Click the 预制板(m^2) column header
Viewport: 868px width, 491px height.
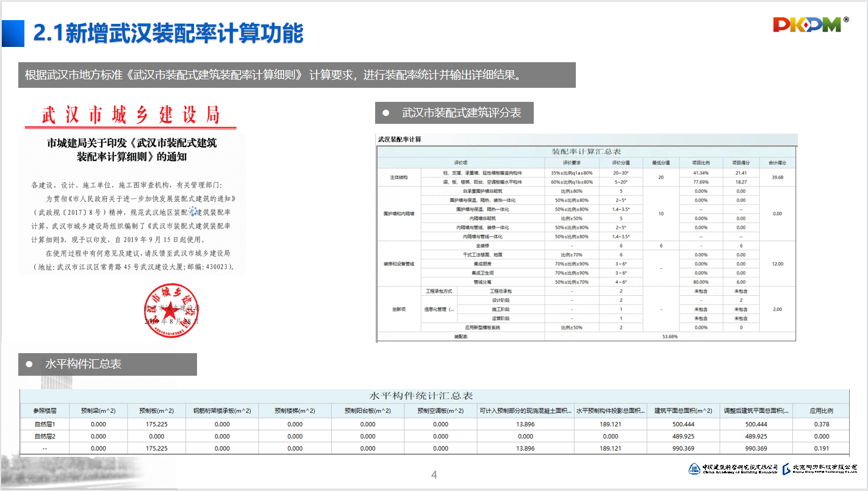pyautogui.click(x=157, y=410)
